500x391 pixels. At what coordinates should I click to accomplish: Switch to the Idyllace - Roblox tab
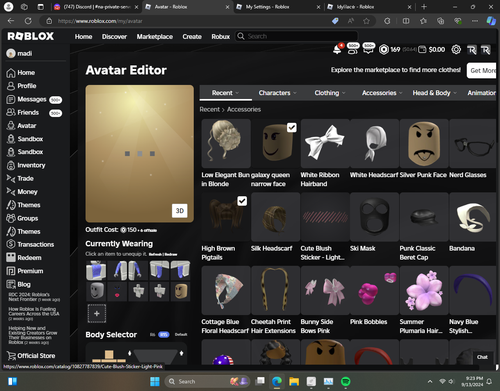369,7
